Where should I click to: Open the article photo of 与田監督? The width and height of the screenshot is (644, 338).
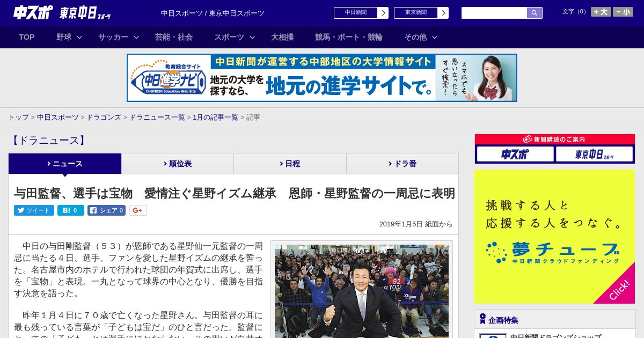point(362,291)
